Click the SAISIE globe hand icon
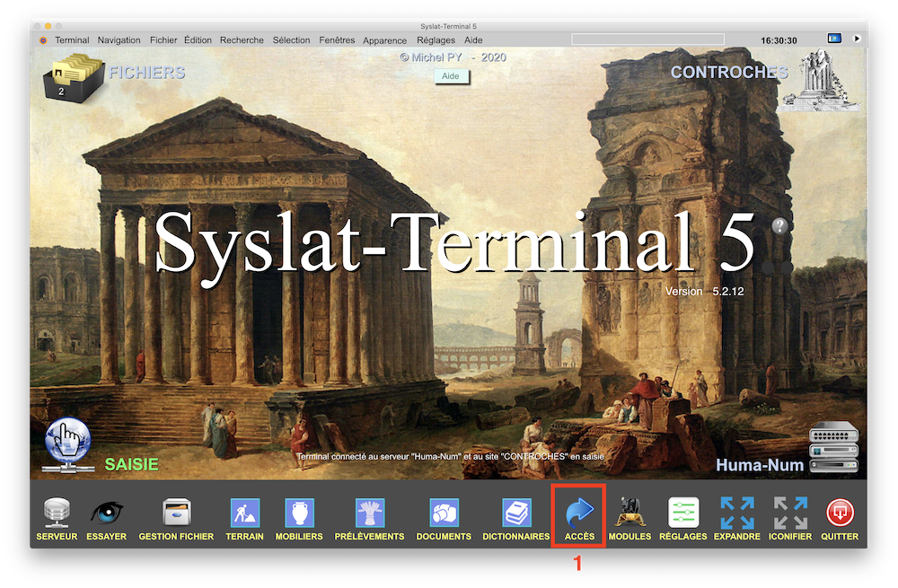898x588 pixels. click(x=67, y=445)
